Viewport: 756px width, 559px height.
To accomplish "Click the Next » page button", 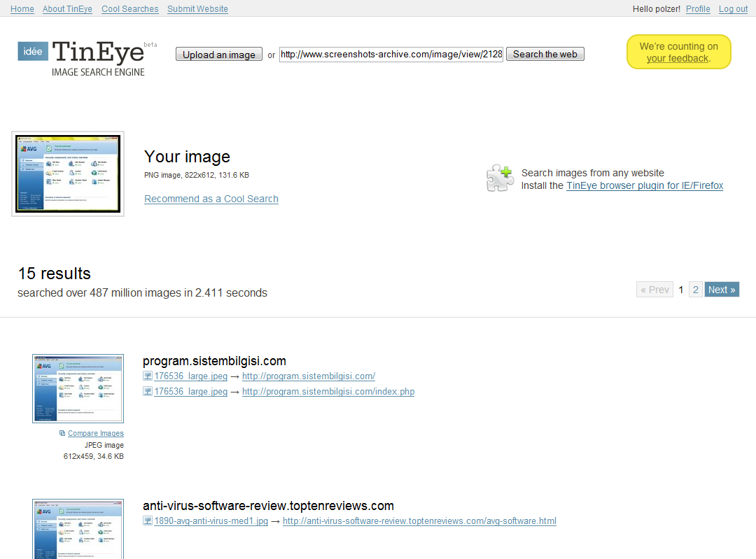I will point(722,290).
